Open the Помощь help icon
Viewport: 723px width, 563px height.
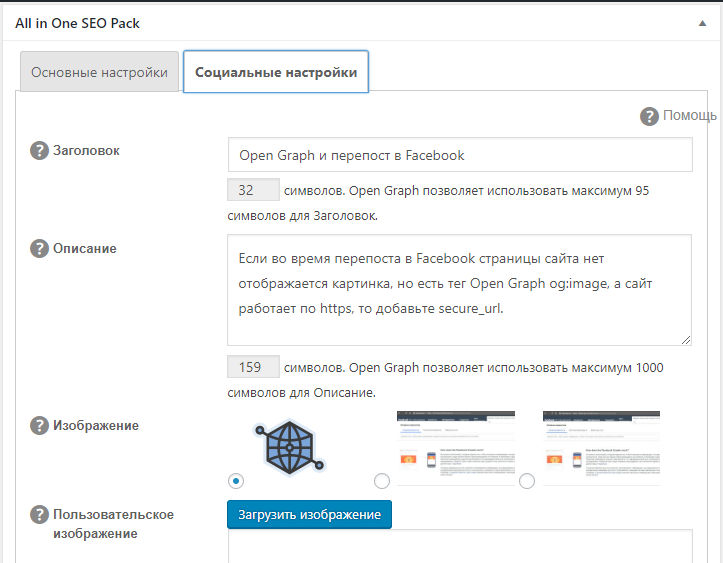pos(650,116)
